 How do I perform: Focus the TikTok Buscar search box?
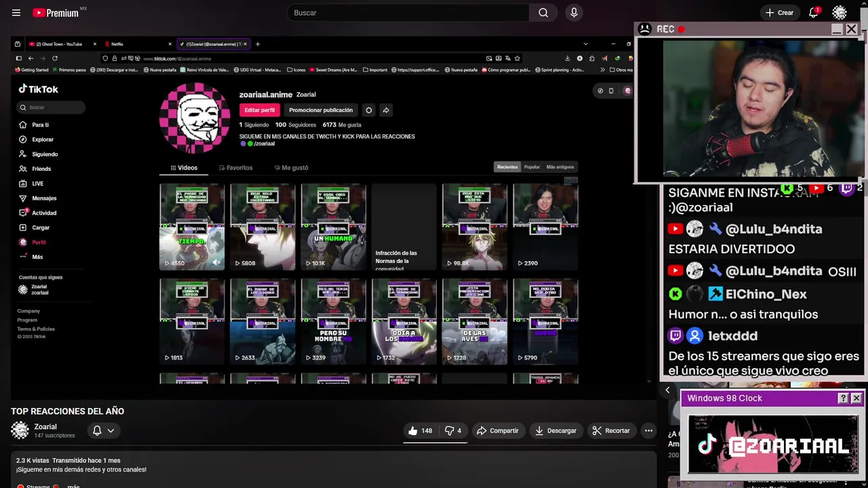[51, 107]
